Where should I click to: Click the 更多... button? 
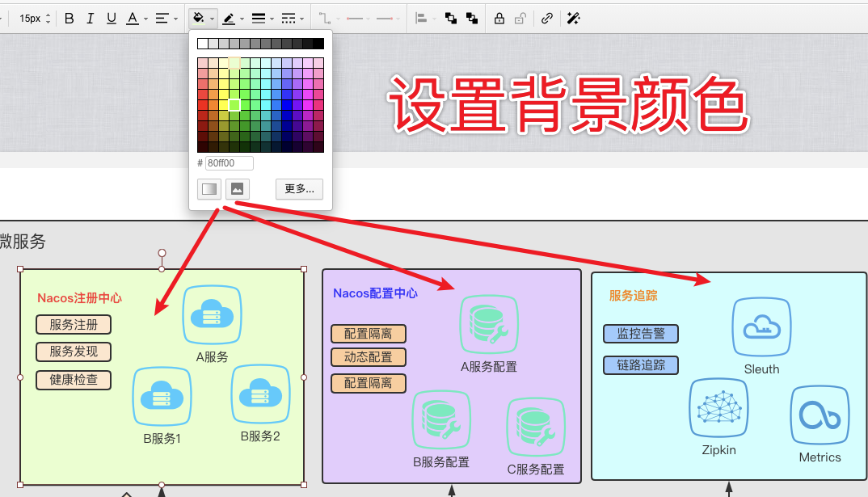[x=300, y=189]
